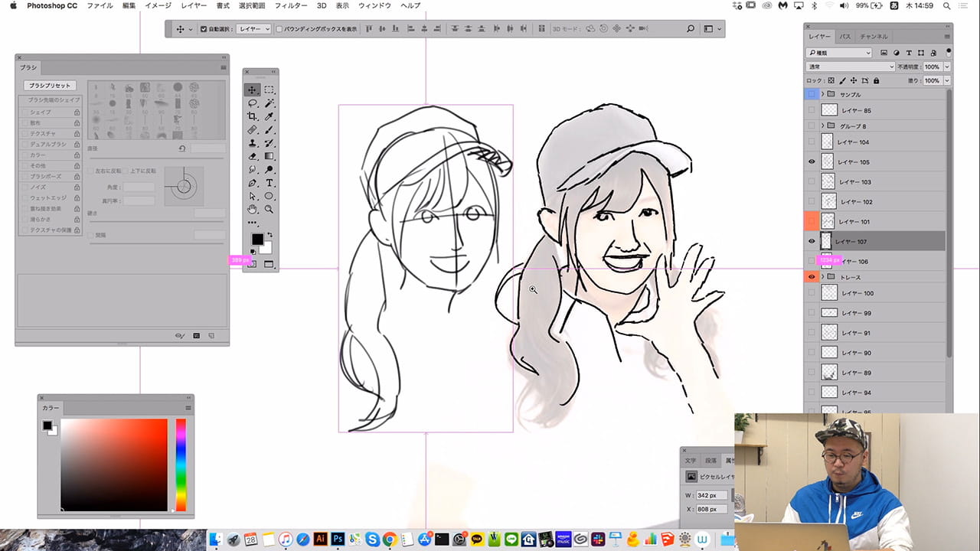The height and width of the screenshot is (551, 980).
Task: Select the Pen tool
Action: (x=252, y=183)
